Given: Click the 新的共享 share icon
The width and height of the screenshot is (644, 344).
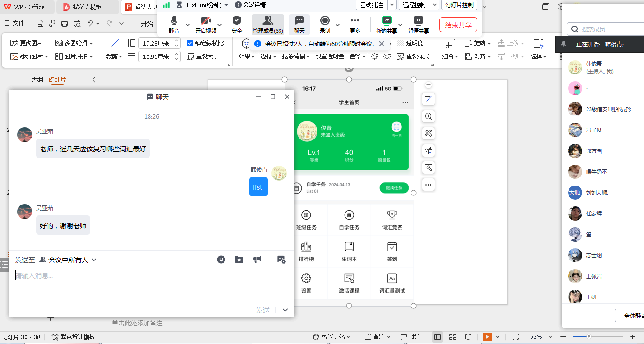Looking at the screenshot, I should coord(387,20).
